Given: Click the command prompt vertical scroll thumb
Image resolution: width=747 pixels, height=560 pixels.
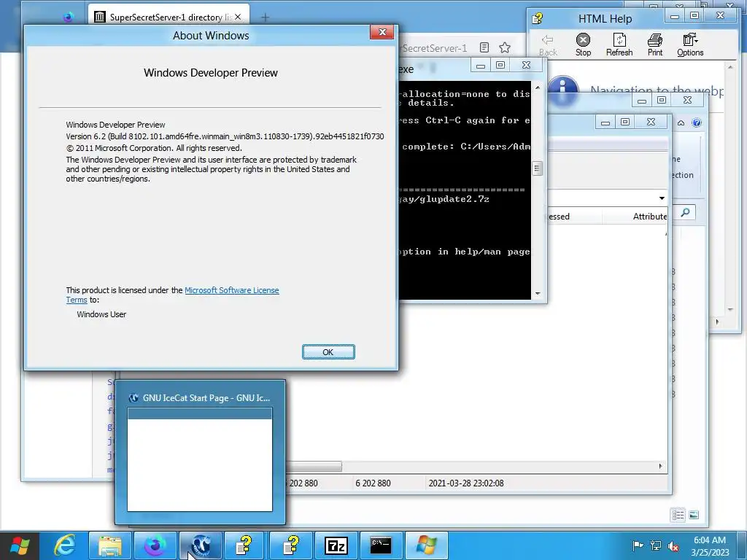Looking at the screenshot, I should [538, 168].
